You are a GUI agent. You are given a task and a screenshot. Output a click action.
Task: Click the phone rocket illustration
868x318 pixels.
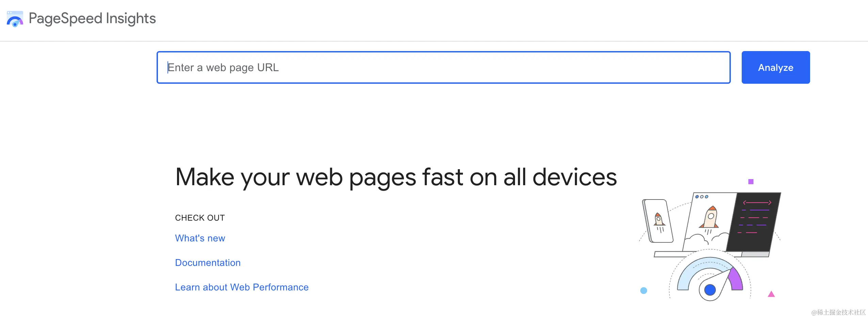point(658,221)
